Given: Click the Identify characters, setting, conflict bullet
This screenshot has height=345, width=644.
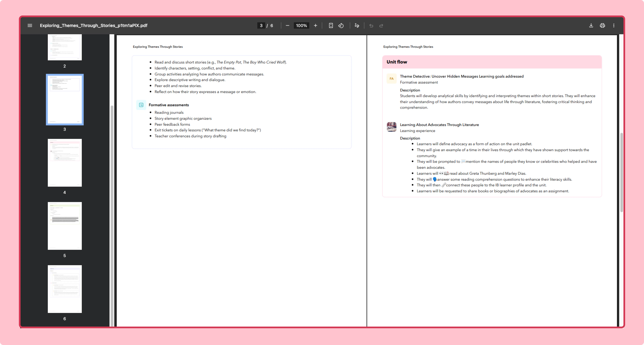Looking at the screenshot, I should coord(195,68).
